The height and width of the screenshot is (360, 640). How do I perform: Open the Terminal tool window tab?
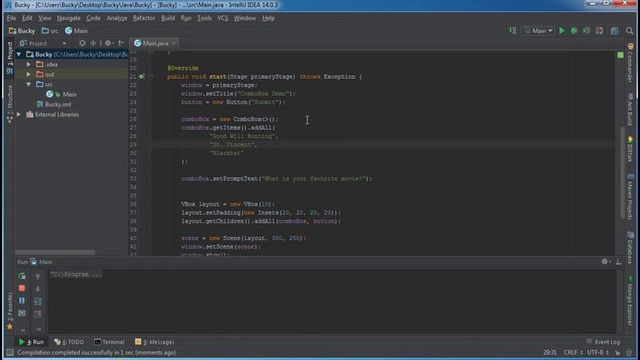click(x=109, y=342)
